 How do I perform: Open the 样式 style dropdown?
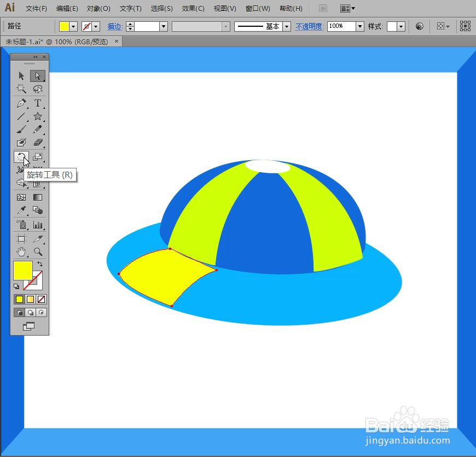point(401,27)
